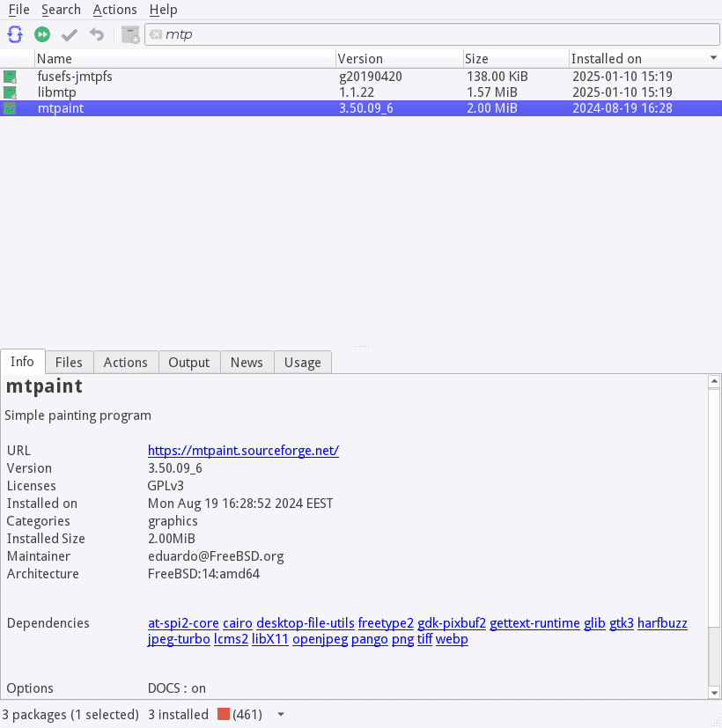This screenshot has width=722, height=728.
Task: Open the lcms2 dependency link
Action: 232,639
